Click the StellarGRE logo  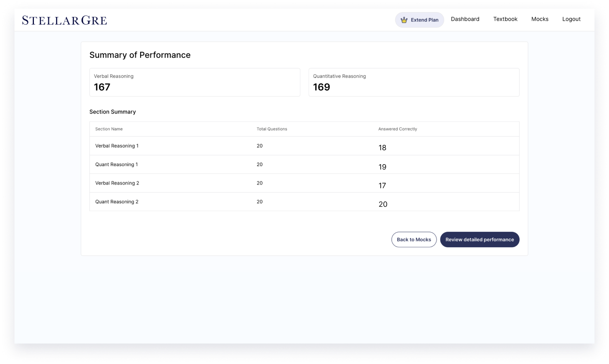point(64,20)
